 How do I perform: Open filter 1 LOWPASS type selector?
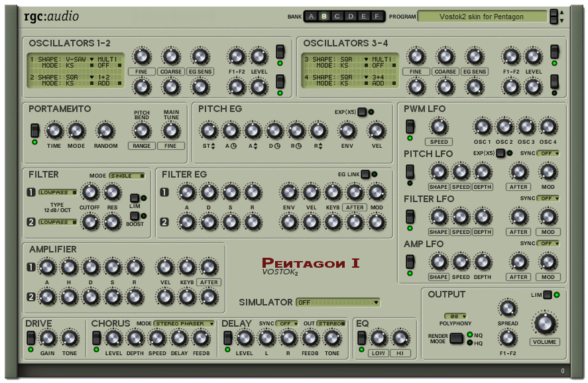click(x=58, y=192)
